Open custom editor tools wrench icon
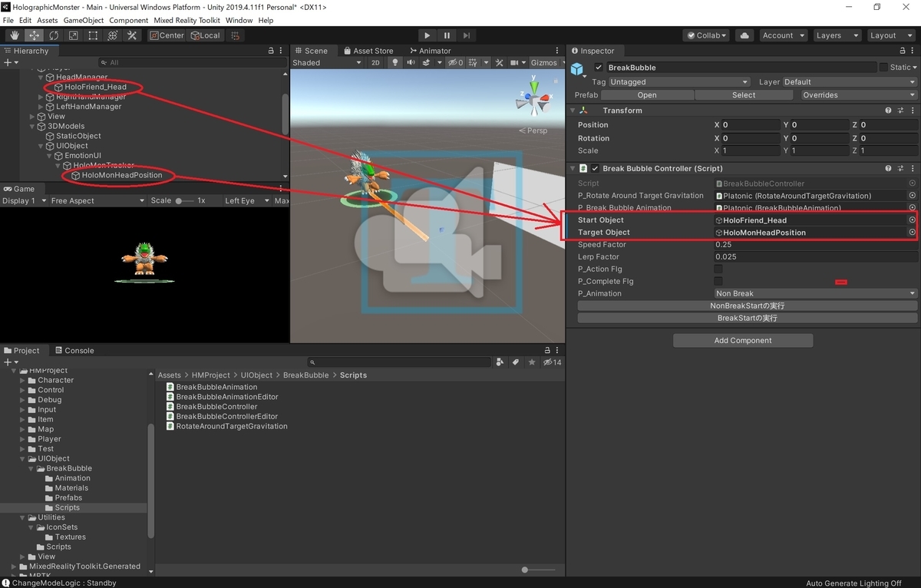 point(132,35)
